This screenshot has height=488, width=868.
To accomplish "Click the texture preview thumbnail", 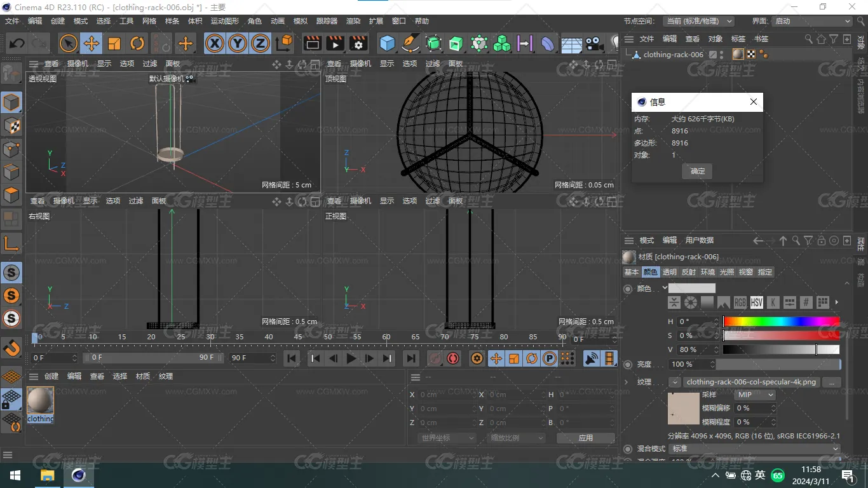I will pyautogui.click(x=684, y=408).
